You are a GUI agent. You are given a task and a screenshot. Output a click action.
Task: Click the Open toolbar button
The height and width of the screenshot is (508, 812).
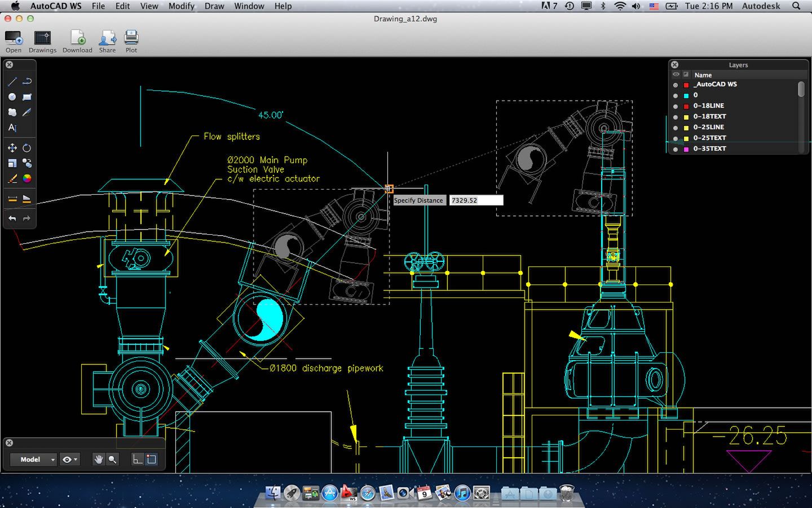coord(14,42)
